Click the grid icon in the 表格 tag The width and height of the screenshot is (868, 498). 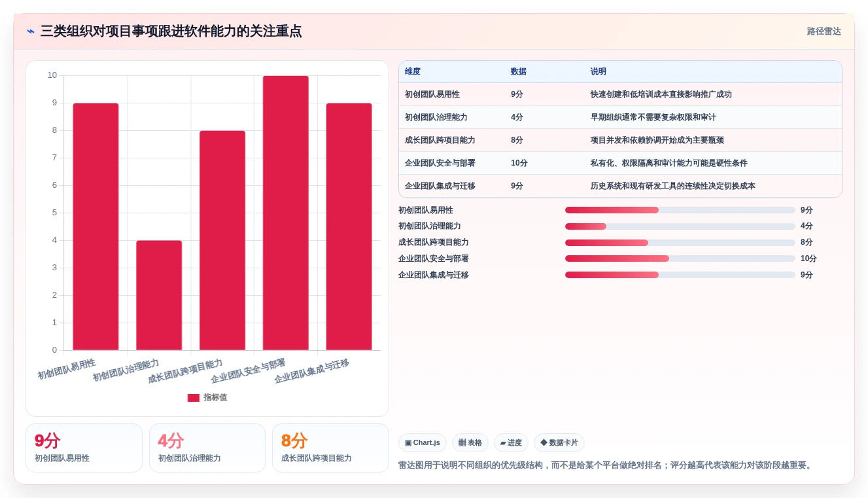(x=462, y=443)
